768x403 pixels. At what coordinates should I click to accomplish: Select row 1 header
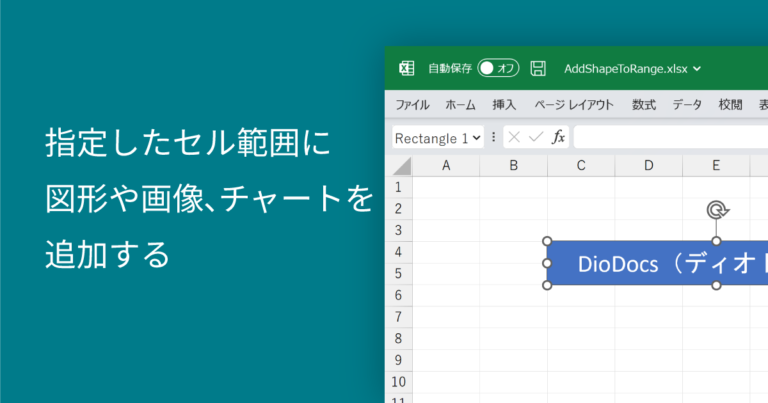[398, 187]
